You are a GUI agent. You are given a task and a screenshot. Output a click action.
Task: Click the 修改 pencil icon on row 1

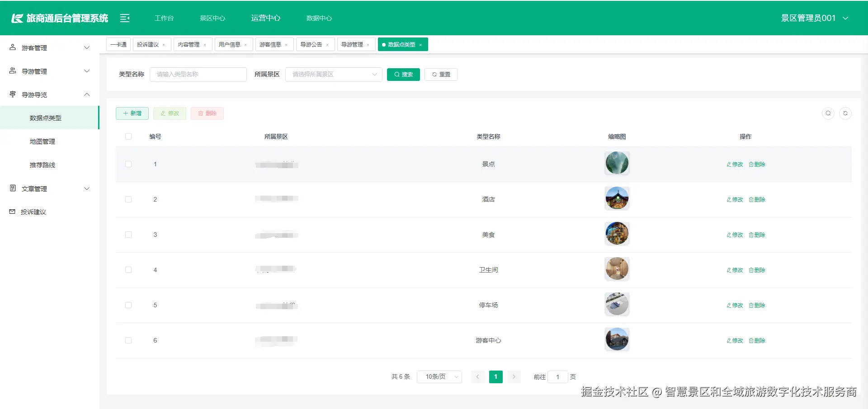pos(728,164)
